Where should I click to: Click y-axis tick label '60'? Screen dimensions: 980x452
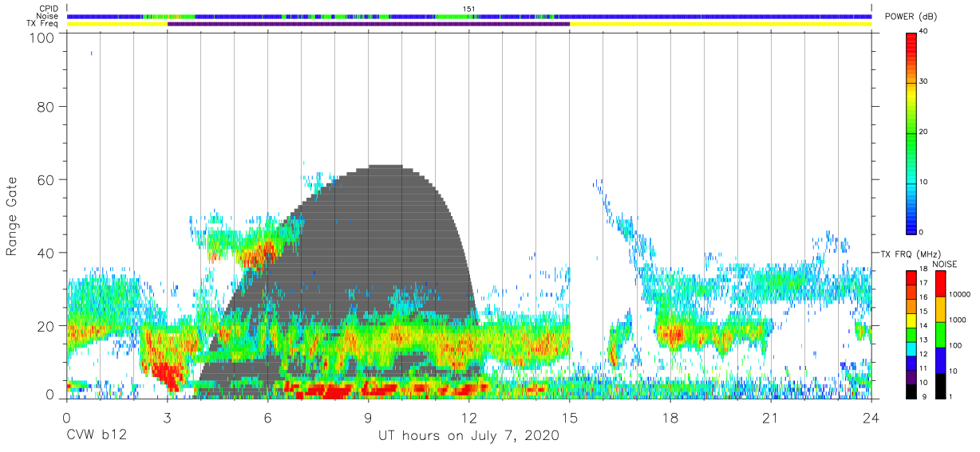point(45,180)
